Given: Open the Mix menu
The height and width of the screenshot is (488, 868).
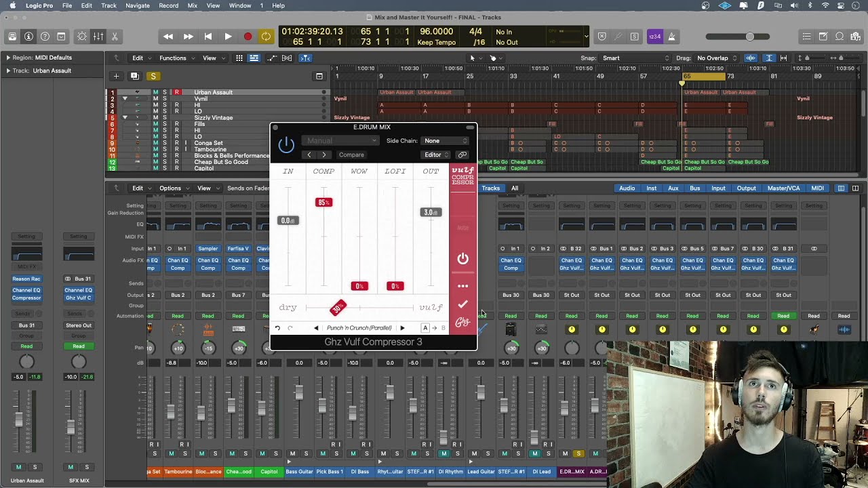Looking at the screenshot, I should click(x=193, y=5).
